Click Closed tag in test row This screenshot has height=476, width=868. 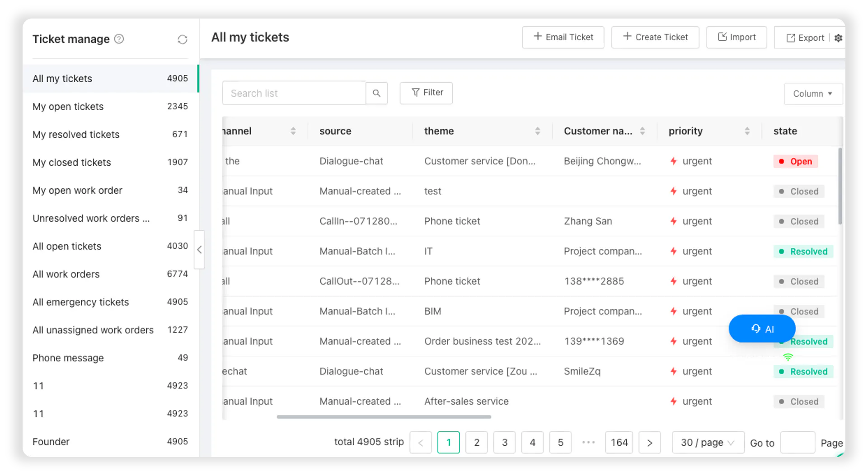click(x=799, y=191)
